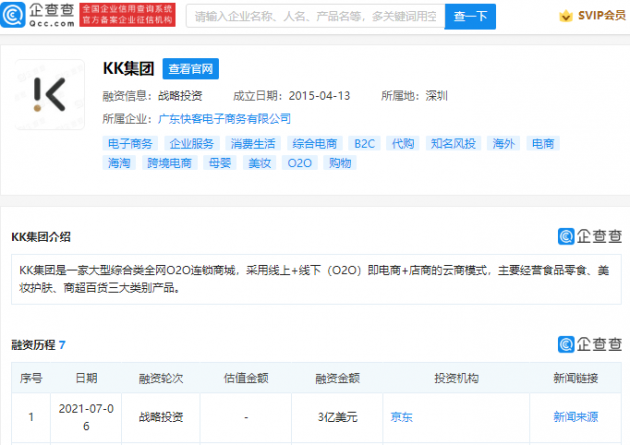Choose the 跨境电商 tag
The image size is (630, 445).
pos(170,162)
